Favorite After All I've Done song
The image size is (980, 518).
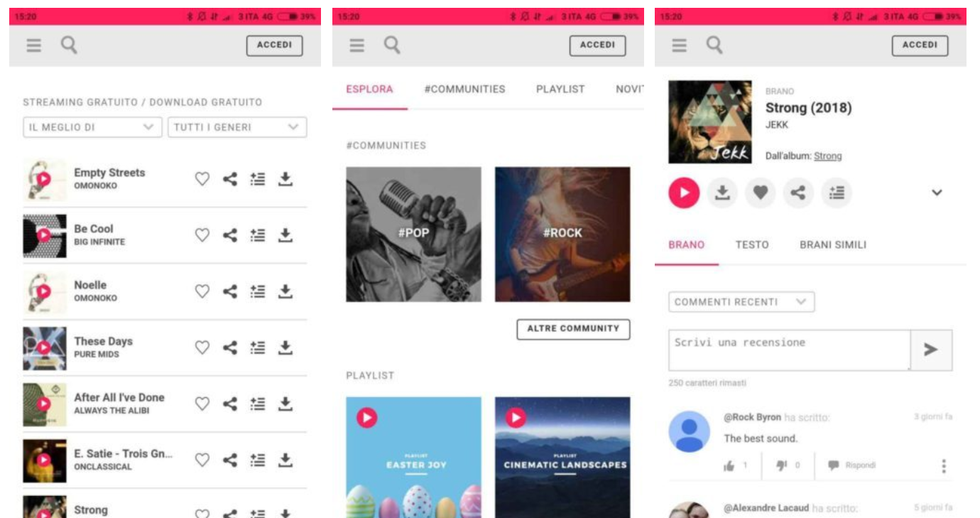tap(202, 404)
